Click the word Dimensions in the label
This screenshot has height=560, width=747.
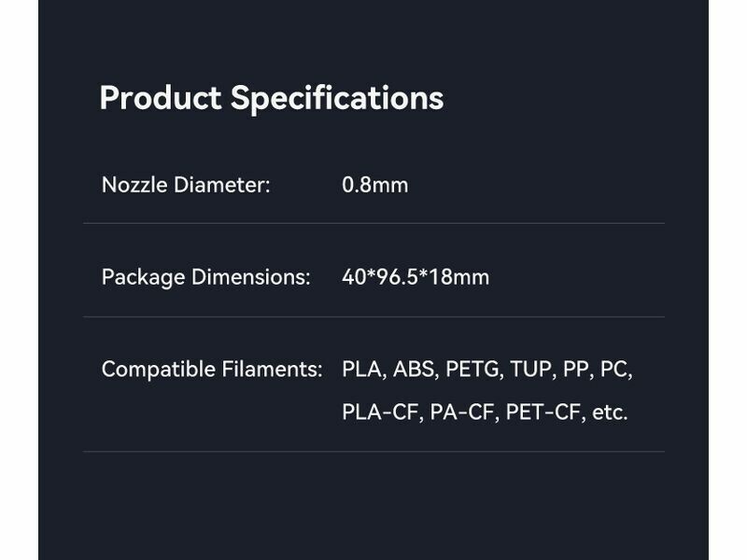250,277
